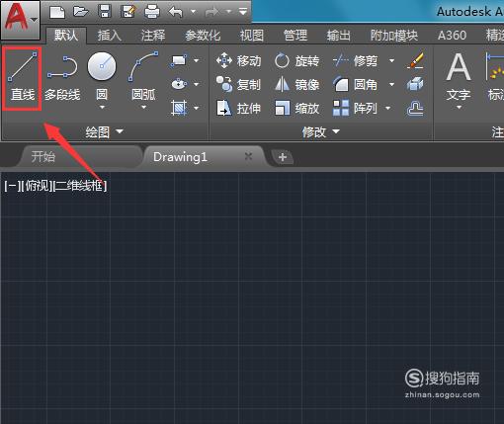This screenshot has height=424, width=504.
Task: Open the 阵列 array dropdown arrow
Action: tap(388, 108)
